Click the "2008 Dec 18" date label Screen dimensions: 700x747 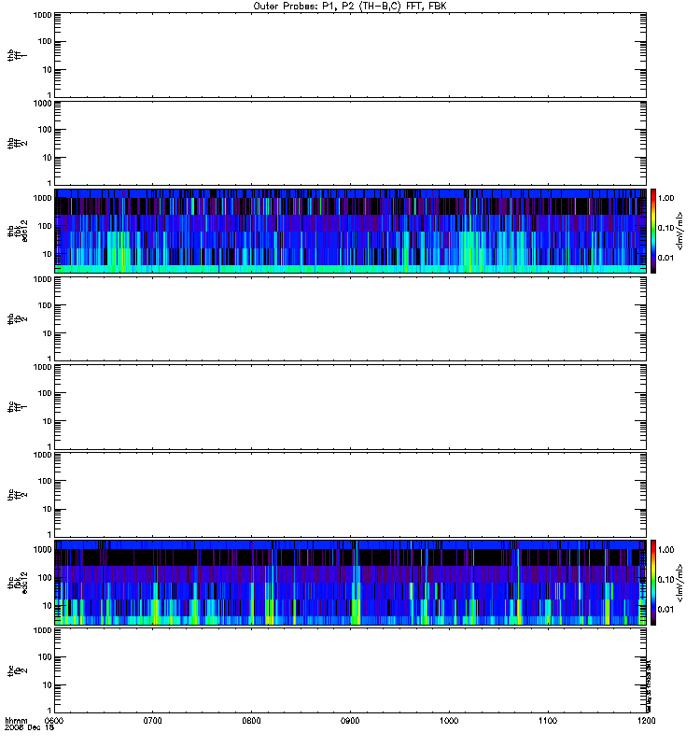30,727
